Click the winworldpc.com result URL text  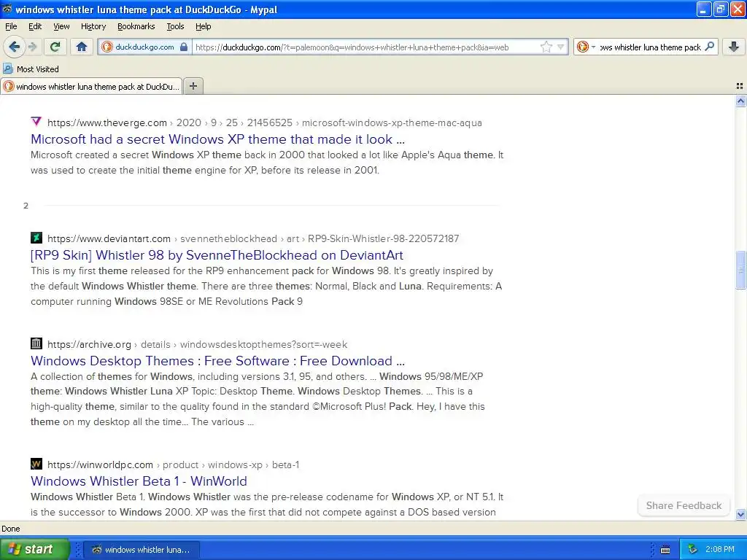[x=173, y=464]
